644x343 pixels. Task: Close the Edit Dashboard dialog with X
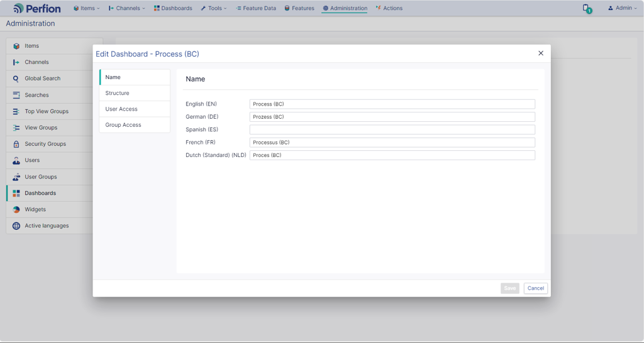[x=541, y=53]
